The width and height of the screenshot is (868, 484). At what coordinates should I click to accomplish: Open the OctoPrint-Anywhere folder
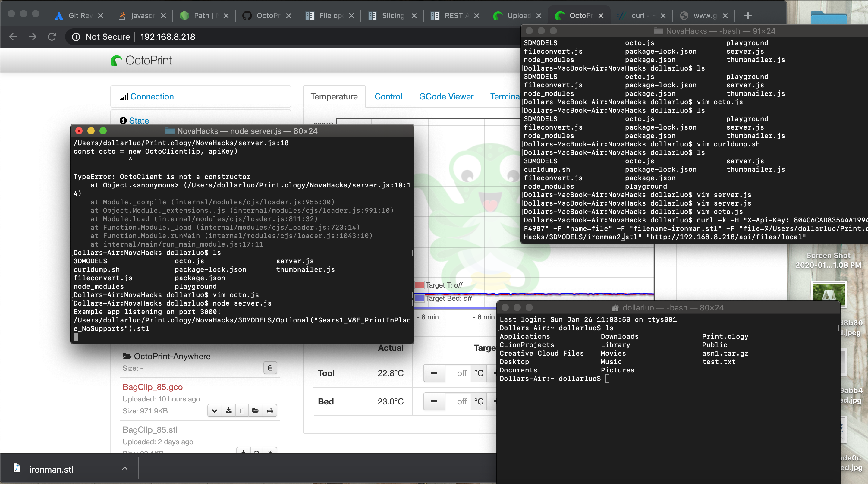pyautogui.click(x=172, y=356)
